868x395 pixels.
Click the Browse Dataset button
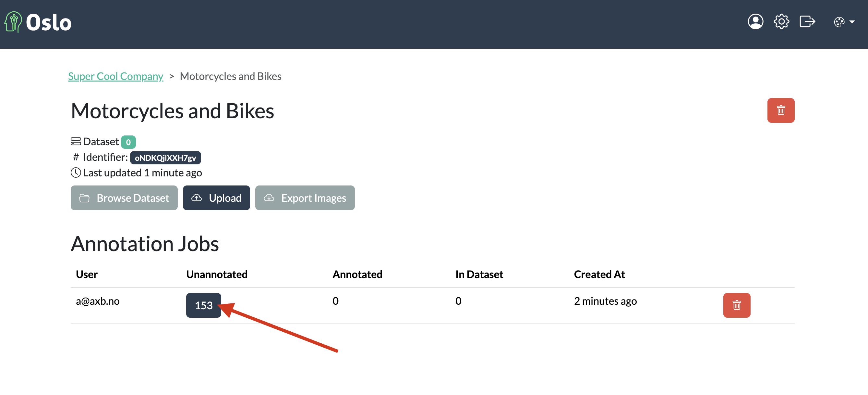click(x=124, y=198)
